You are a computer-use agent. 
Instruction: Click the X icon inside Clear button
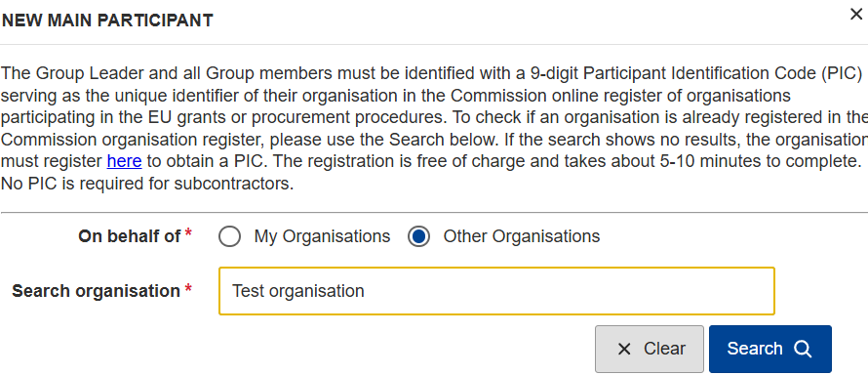pos(624,349)
